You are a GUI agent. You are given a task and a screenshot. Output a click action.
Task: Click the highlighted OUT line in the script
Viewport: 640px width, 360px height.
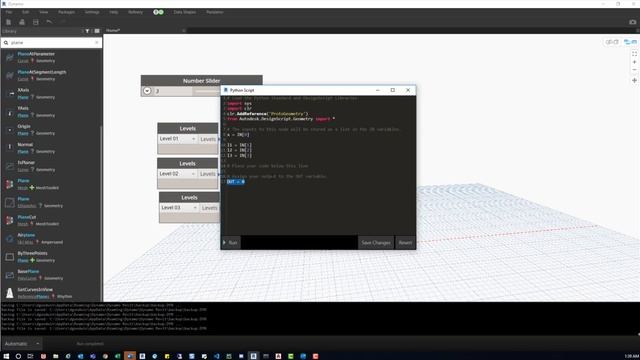click(x=236, y=182)
